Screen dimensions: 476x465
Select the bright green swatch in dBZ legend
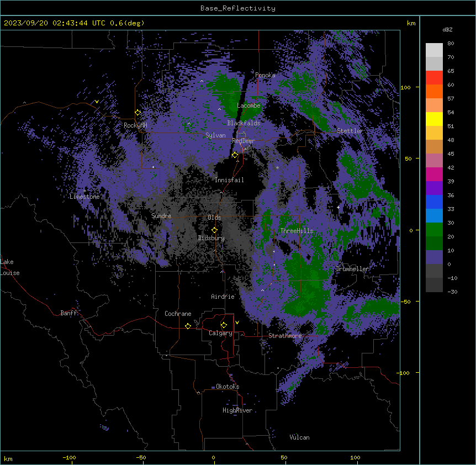point(434,230)
